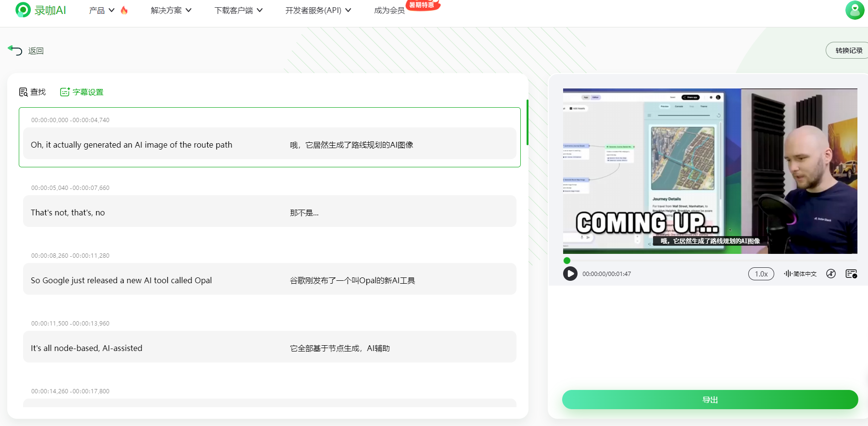Viewport: 868px width, 426px height.
Task: Click timestamp 00:00:00,000 -00:00:04,740
Action: click(70, 120)
